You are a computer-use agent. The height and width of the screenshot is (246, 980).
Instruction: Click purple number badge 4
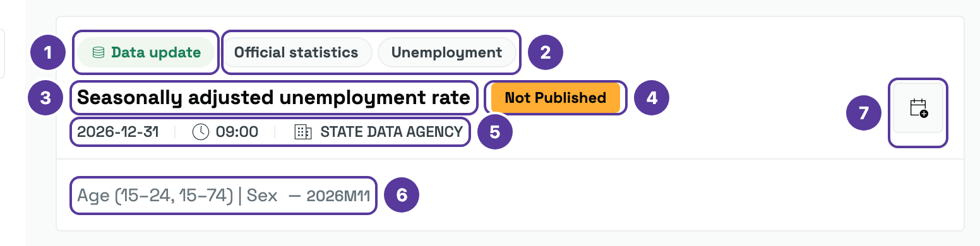click(x=652, y=98)
